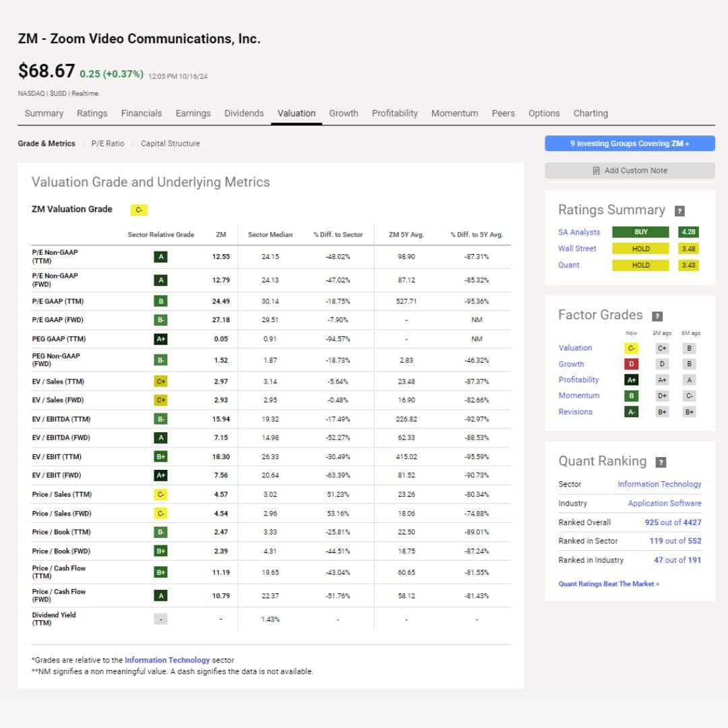Screen dimensions: 728x728
Task: Go to the Peers tab
Action: coord(504,113)
